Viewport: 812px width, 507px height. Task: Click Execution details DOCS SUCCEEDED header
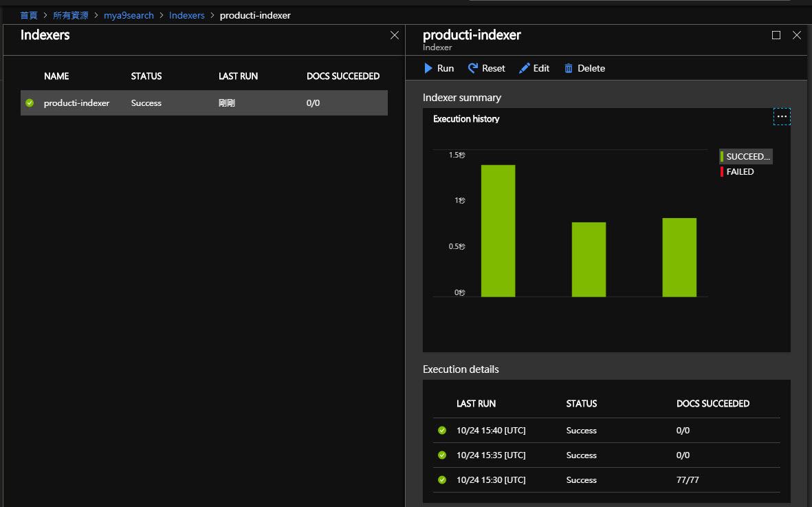point(712,403)
